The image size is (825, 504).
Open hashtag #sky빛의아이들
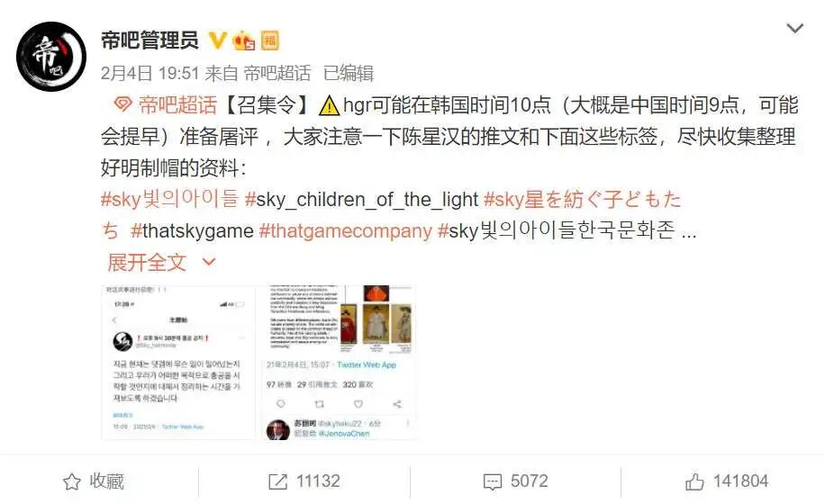pos(169,199)
